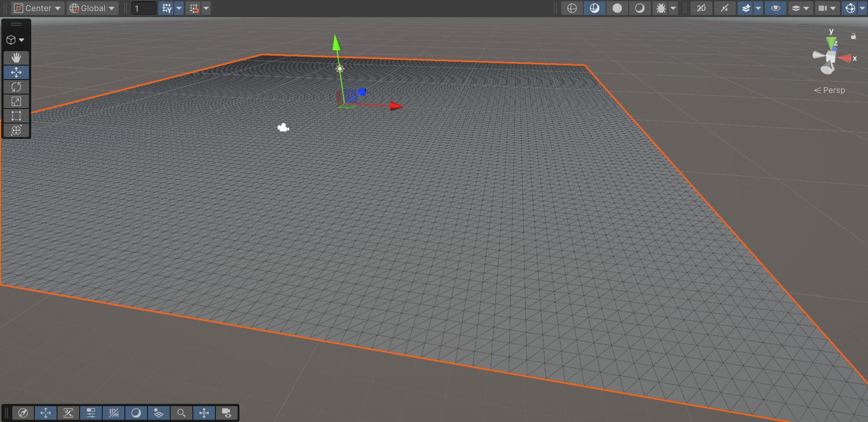Screen dimensions: 868x422
Task: Click the grid snap size field
Action: click(144, 8)
